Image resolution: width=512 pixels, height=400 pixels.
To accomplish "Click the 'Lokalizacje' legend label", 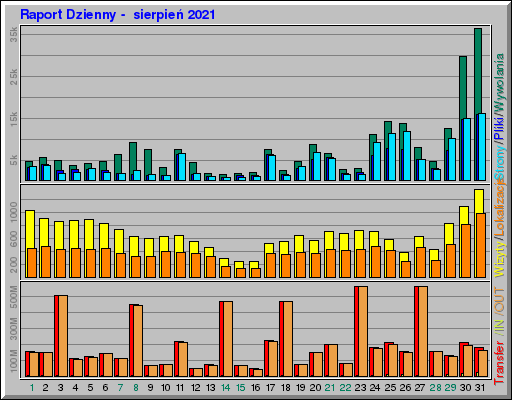I will [x=500, y=207].
